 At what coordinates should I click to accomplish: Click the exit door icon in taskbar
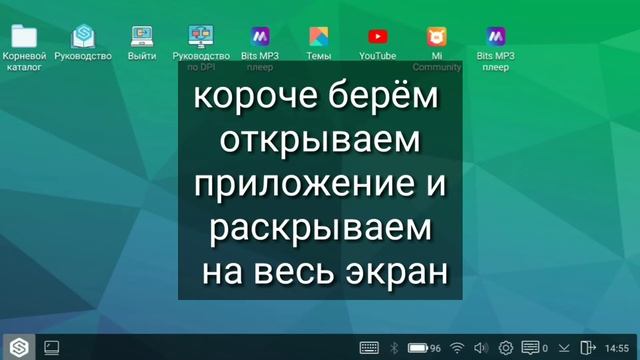point(588,348)
